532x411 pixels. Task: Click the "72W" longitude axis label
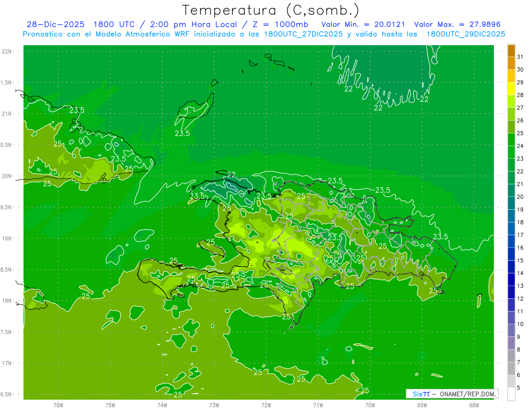click(266, 405)
